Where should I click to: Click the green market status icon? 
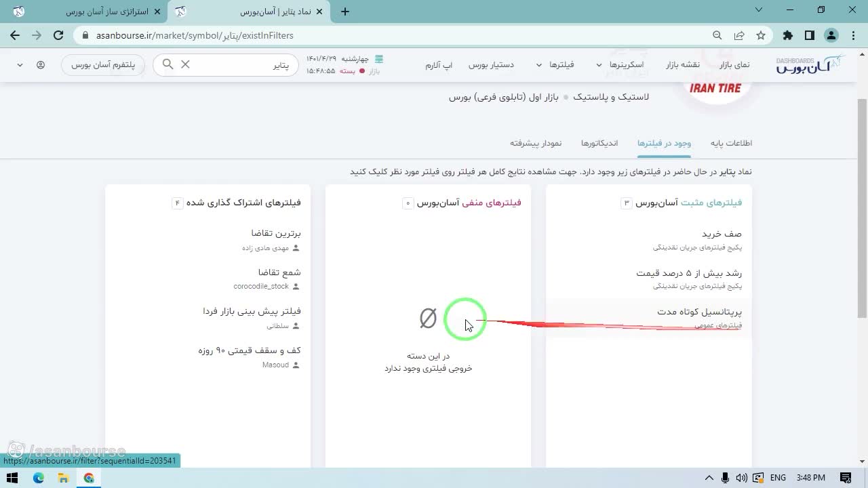pyautogui.click(x=379, y=59)
